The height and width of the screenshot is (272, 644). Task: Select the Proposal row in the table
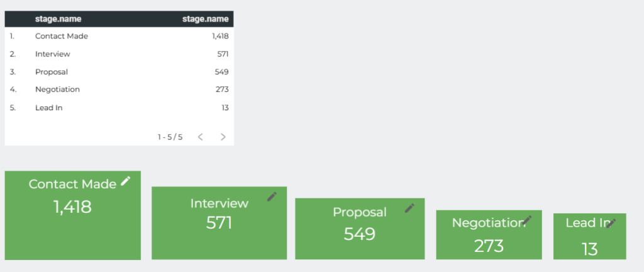click(119, 72)
